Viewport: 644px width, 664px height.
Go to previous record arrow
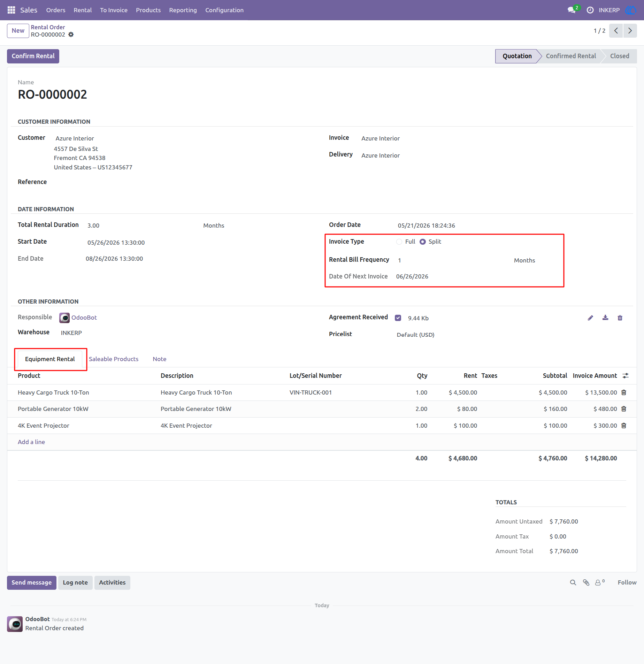click(x=616, y=31)
